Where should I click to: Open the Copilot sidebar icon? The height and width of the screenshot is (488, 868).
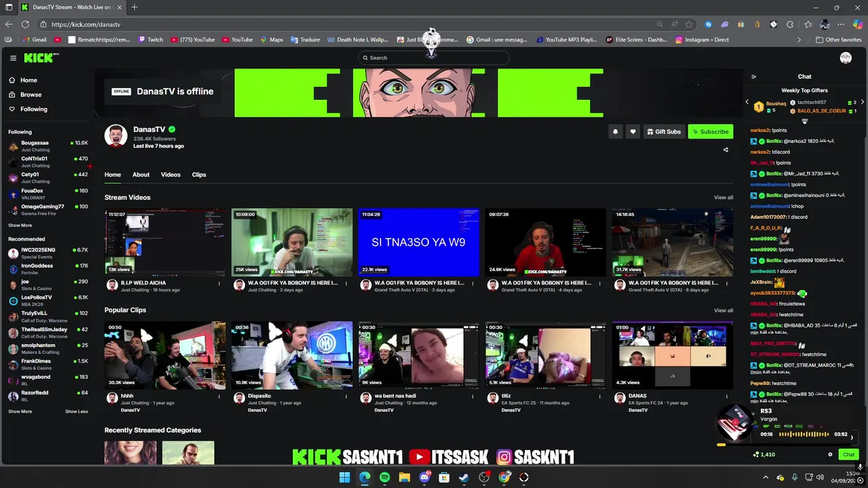coord(857,24)
